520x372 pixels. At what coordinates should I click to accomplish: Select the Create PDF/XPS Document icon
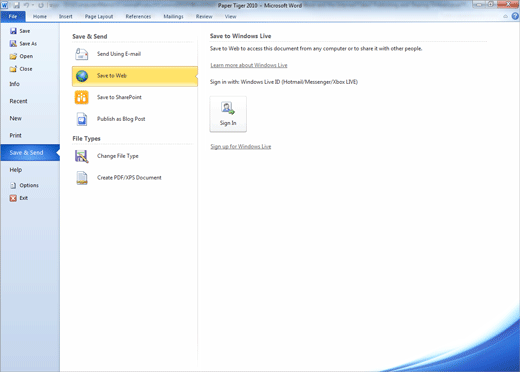point(82,178)
